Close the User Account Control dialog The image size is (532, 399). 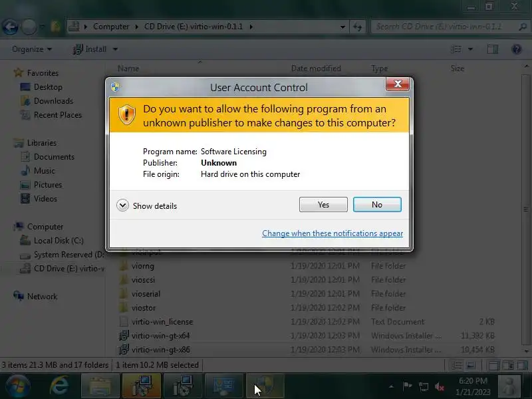point(398,84)
